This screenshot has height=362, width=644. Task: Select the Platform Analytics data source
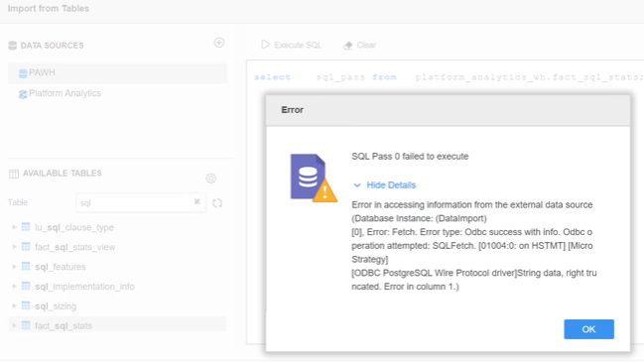117,93
